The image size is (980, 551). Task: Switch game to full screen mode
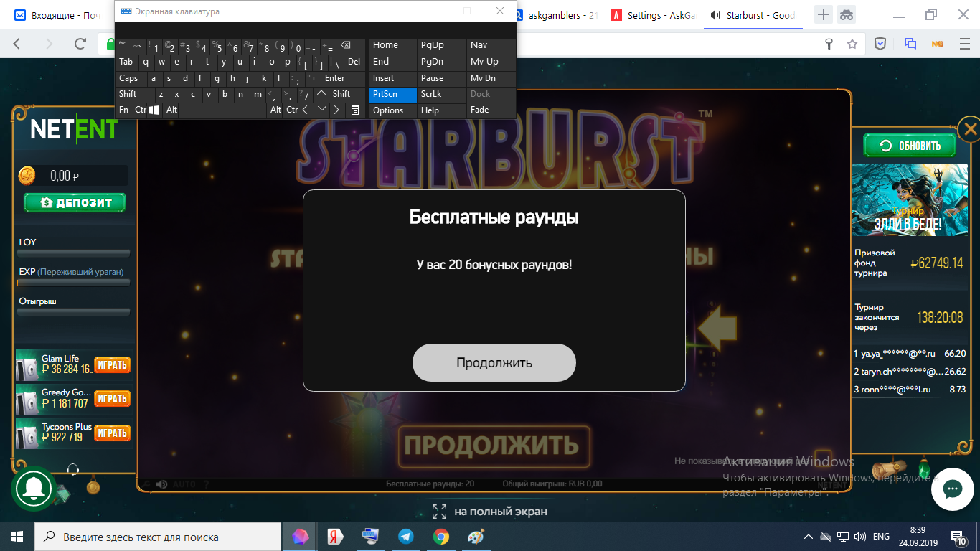click(x=489, y=512)
